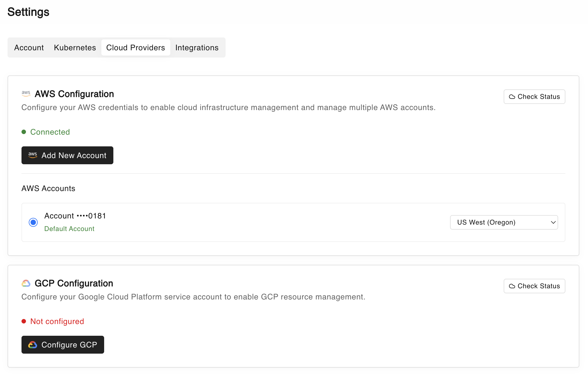Screen dimensions: 588x381
Task: Select the Account ••••0181 radio button
Action: [x=33, y=222]
